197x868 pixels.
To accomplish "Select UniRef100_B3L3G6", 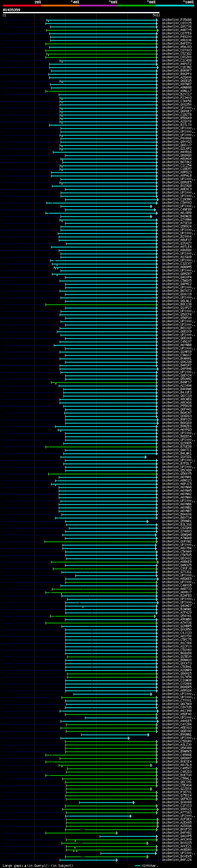I will (x=177, y=525).
